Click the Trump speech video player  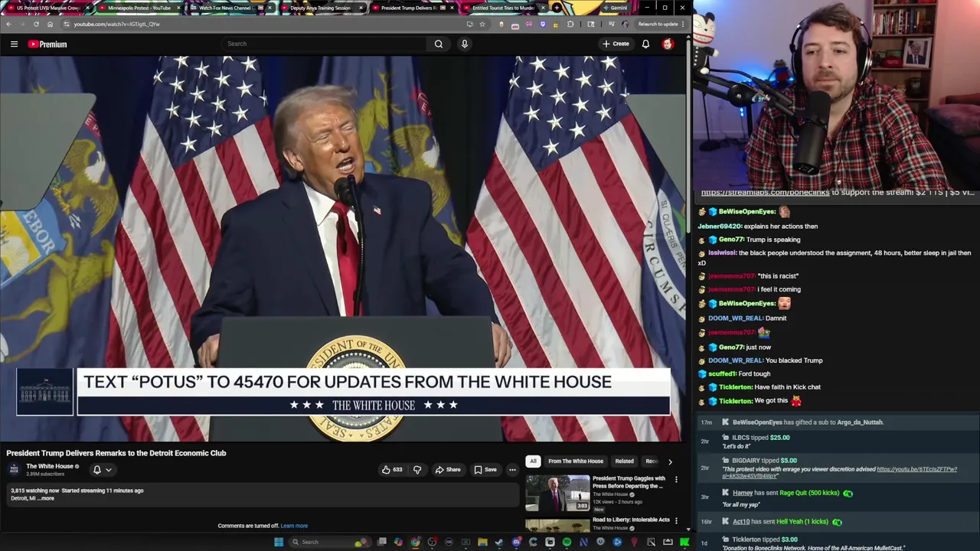(x=341, y=249)
